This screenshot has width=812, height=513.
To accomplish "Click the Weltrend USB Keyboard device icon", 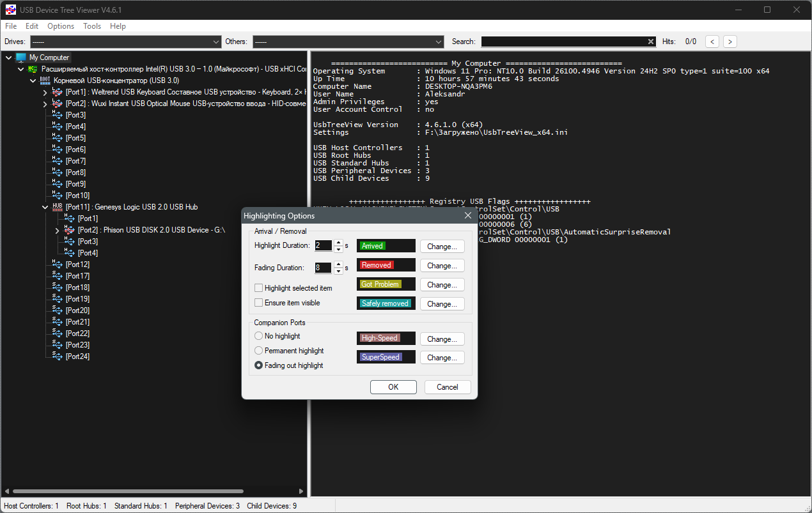I will coord(57,92).
